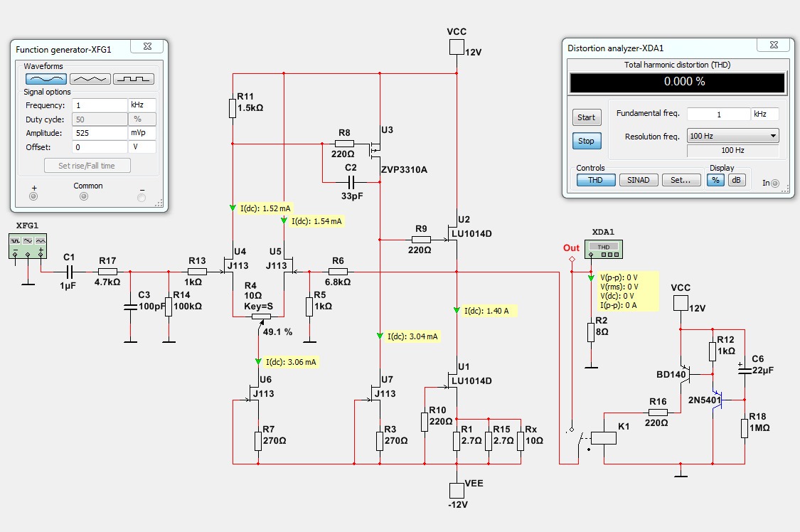The image size is (800, 532).
Task: Select resistor R9 220Ω
Action: [421, 239]
